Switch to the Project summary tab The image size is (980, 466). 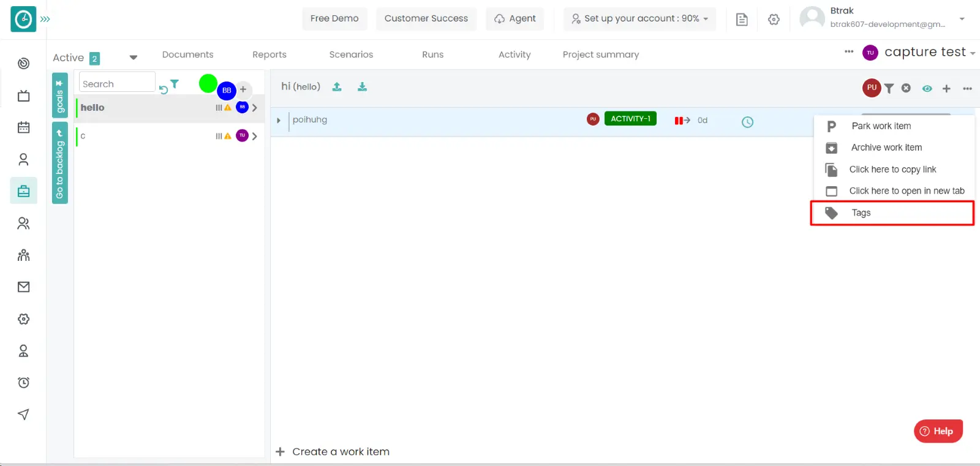pyautogui.click(x=601, y=54)
